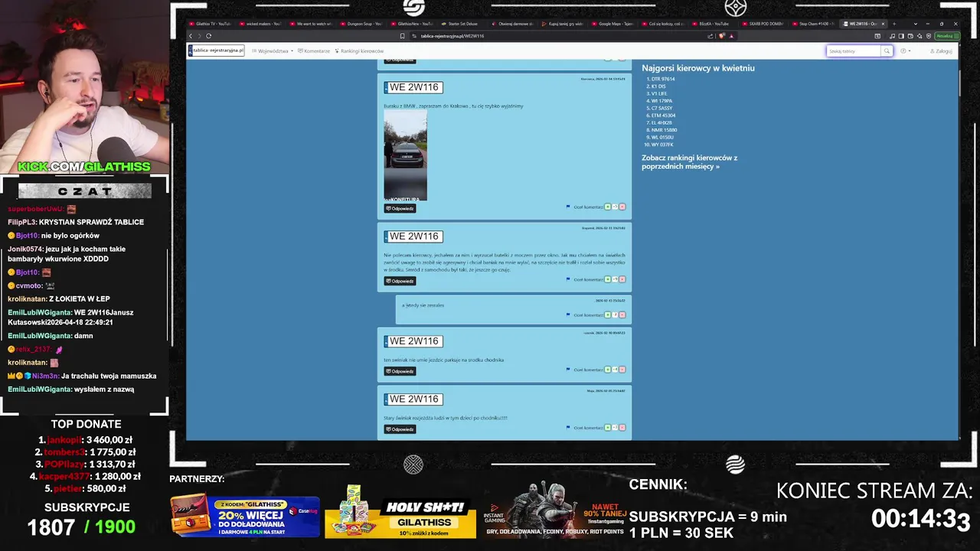Image resolution: width=980 pixels, height=551 pixels.
Task: Open the help question-mark icon in site header
Action: (903, 51)
